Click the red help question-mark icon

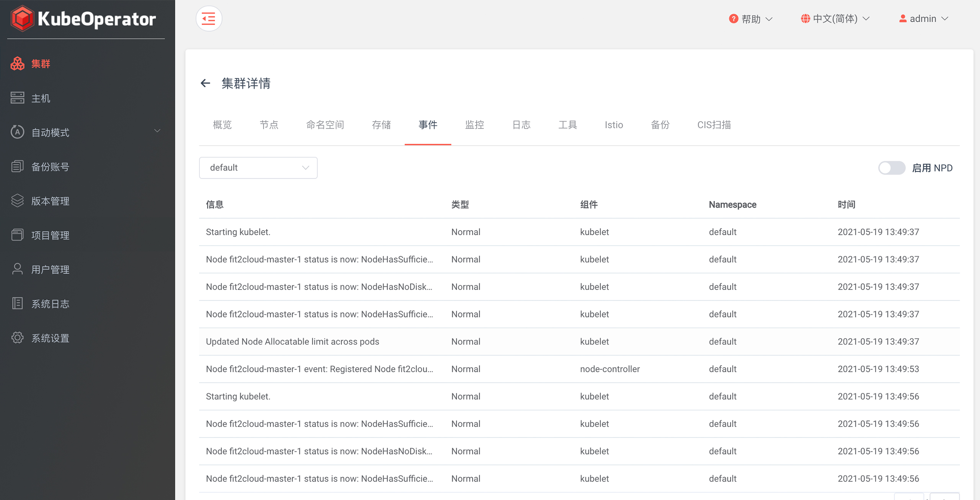tap(733, 18)
